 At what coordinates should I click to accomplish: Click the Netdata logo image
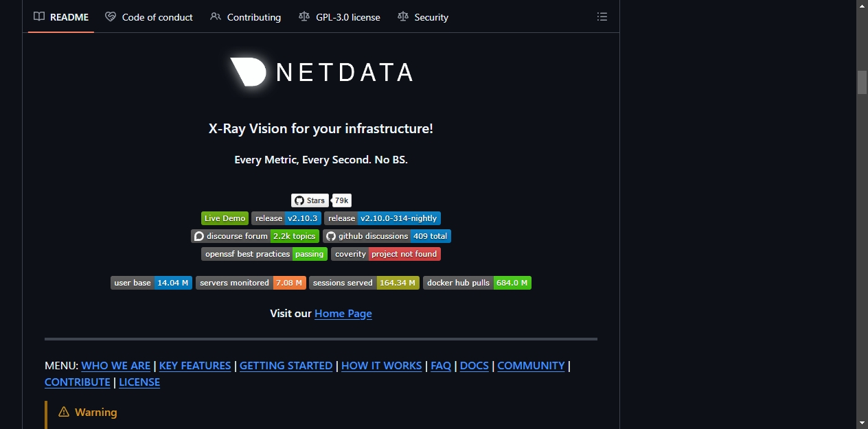click(x=321, y=72)
